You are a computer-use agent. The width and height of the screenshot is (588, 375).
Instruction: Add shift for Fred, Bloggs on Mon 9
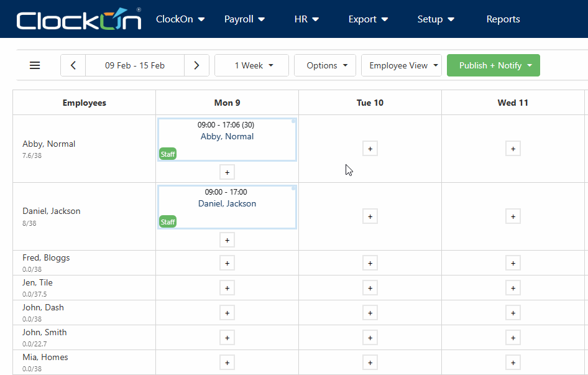point(227,263)
